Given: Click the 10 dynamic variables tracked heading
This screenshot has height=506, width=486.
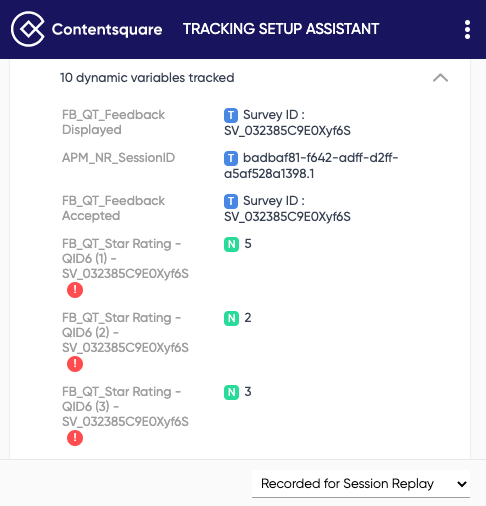Looking at the screenshot, I should (147, 78).
